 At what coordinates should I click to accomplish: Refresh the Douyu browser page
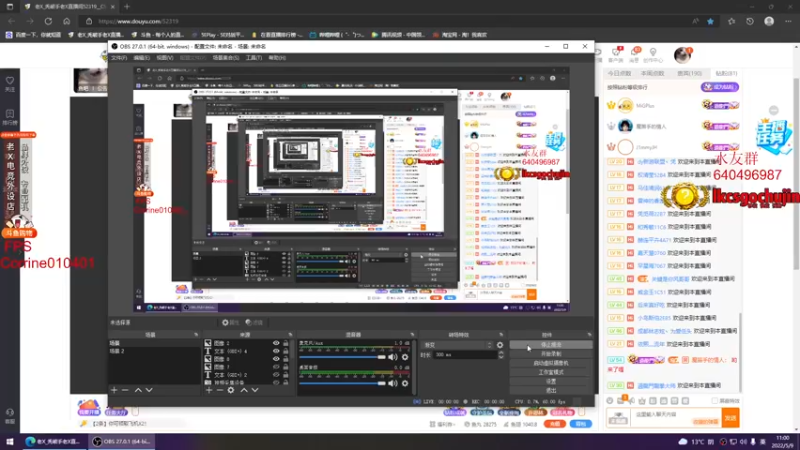[x=48, y=21]
